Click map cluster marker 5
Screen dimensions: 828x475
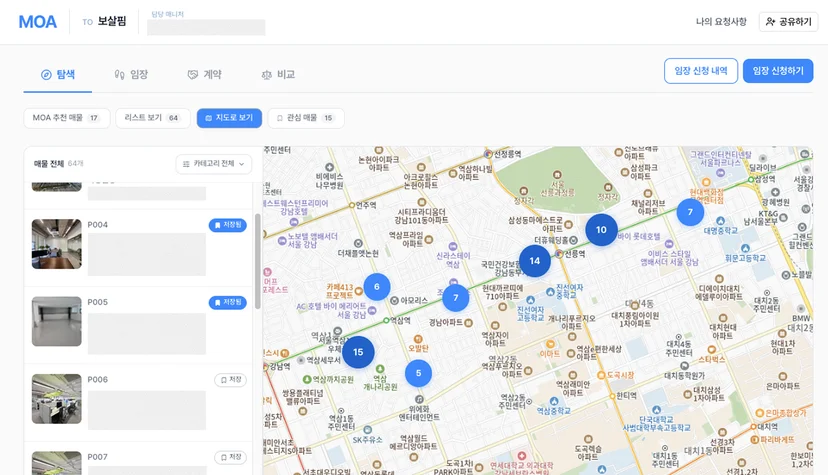418,373
